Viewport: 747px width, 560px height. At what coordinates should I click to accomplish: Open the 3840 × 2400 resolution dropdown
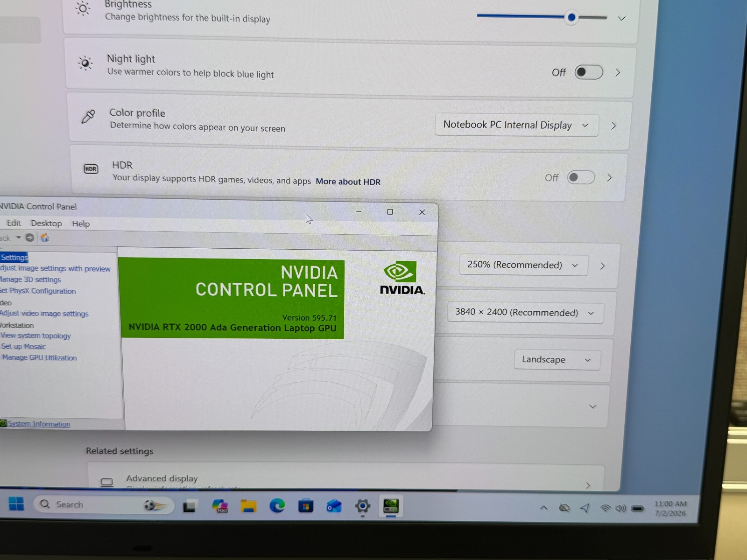point(525,312)
